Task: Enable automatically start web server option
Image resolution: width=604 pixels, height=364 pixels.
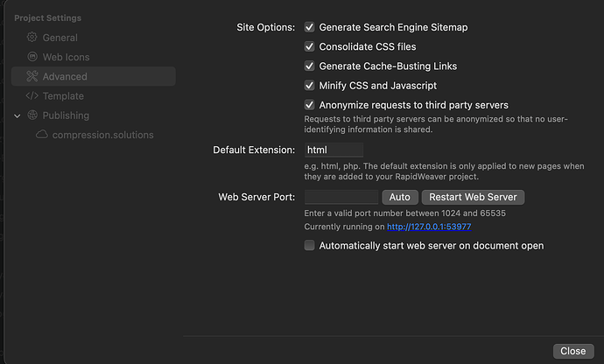Action: pos(310,246)
